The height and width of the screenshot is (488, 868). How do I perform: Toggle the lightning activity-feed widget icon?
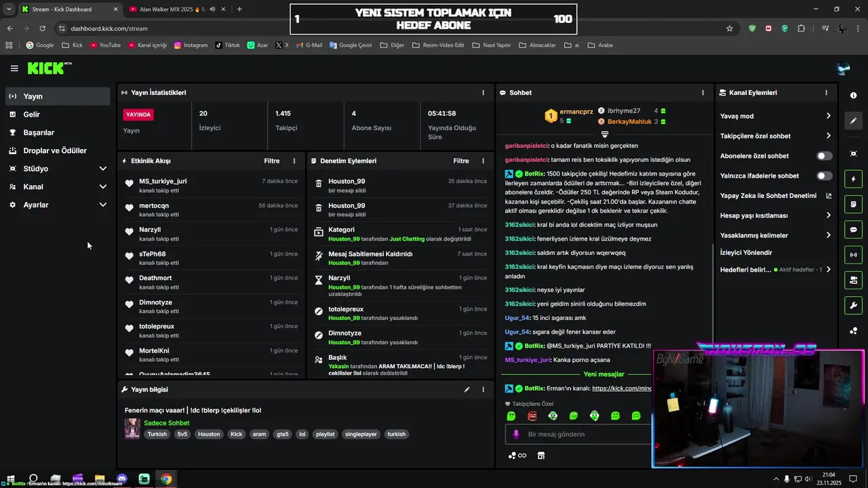point(854,179)
